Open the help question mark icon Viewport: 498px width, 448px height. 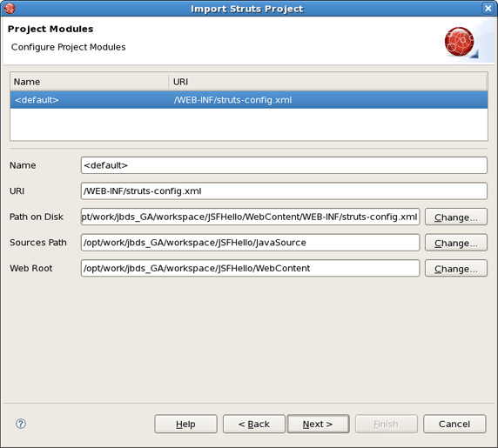click(x=21, y=424)
